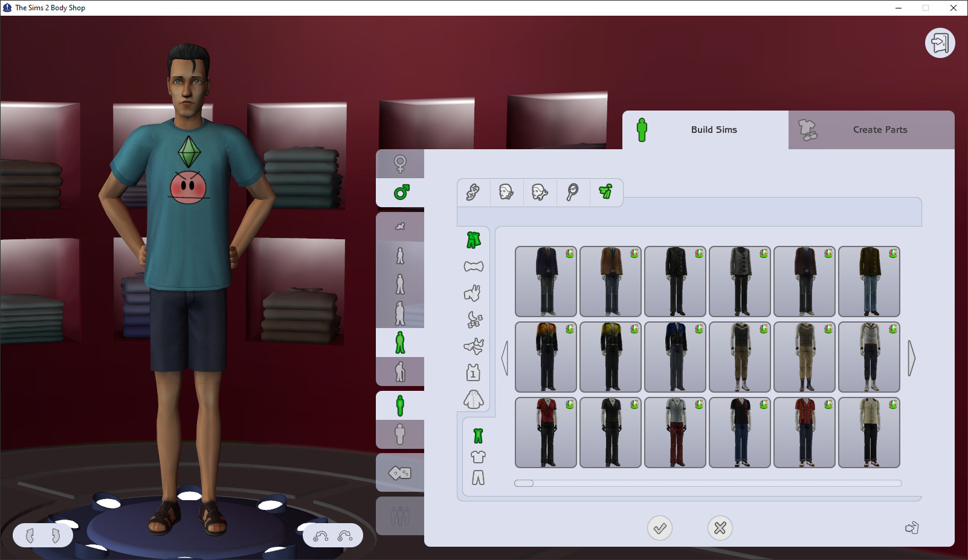Select the female gender symbol
The image size is (968, 560).
(399, 163)
